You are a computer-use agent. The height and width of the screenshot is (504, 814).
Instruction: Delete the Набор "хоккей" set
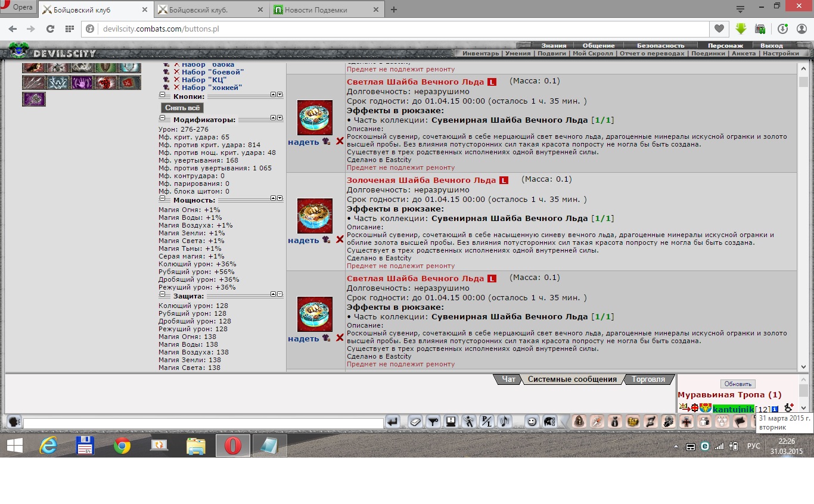[176, 88]
